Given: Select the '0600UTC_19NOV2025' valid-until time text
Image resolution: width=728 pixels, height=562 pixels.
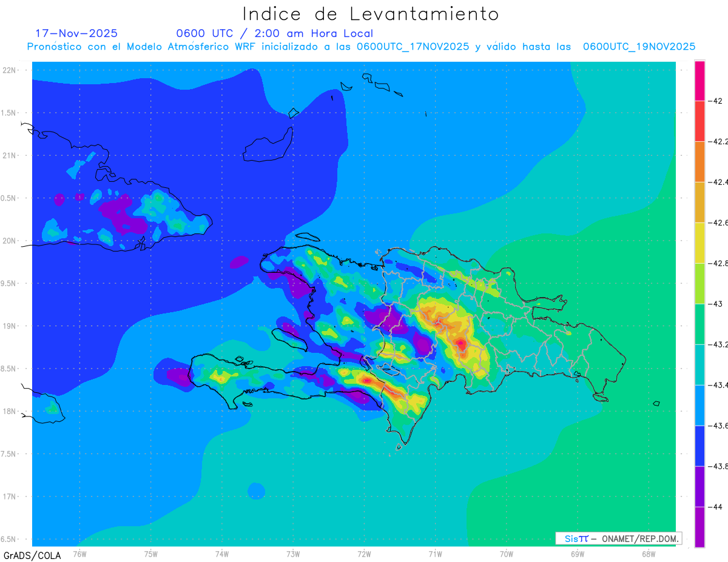Looking at the screenshot, I should (x=639, y=47).
